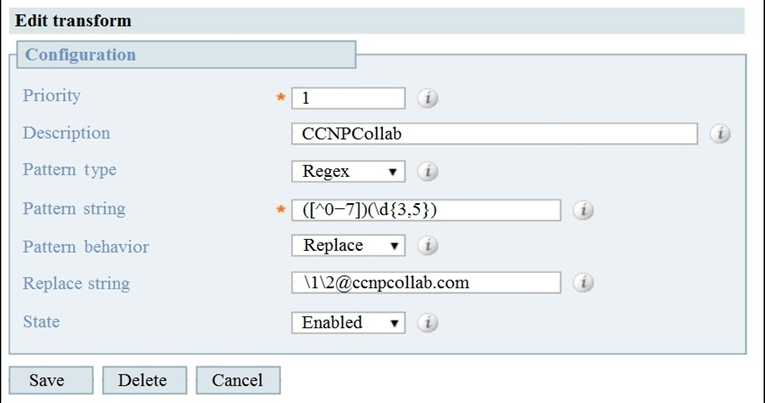Save the transform configuration

pos(51,380)
